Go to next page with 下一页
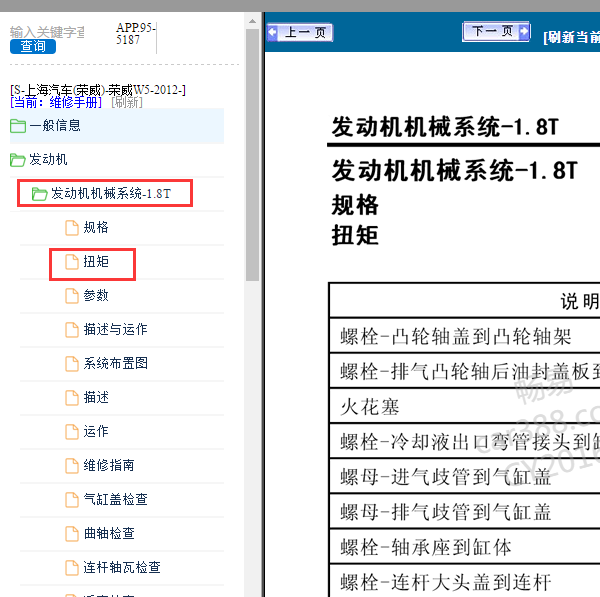The width and height of the screenshot is (600, 597). pos(496,31)
